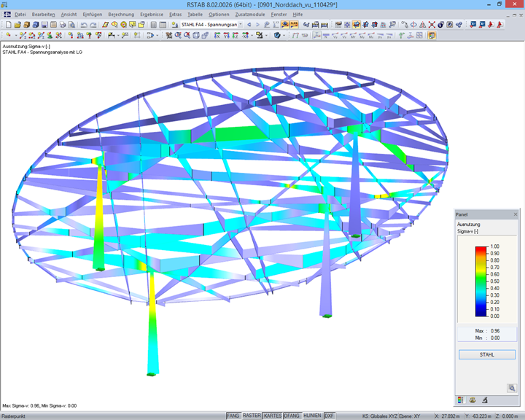Screen dimensions: 525x420
Task: Click the Sigma-v color scale bar
Action: (x=481, y=281)
